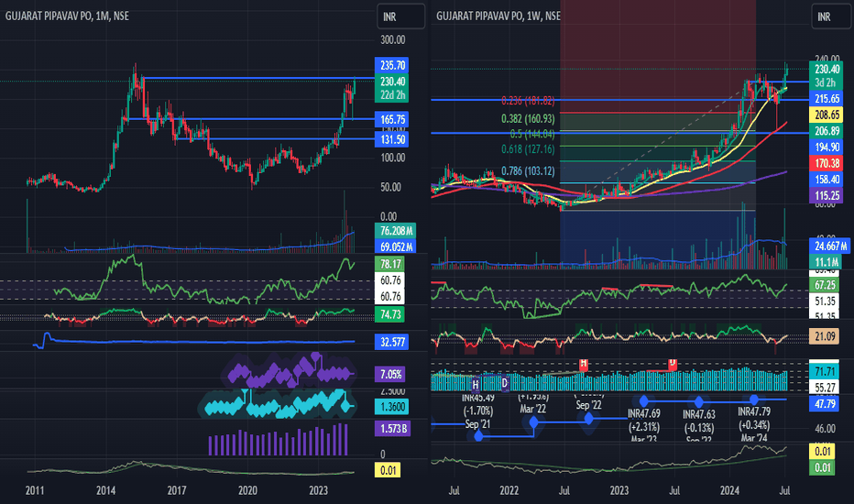854x504 pixels.
Task: Click the 24.667M volume average label
Action: click(x=830, y=247)
